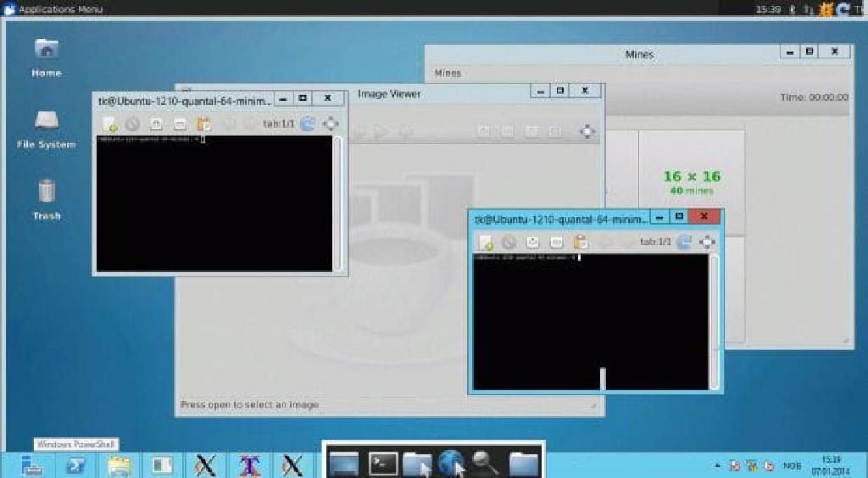
Task: Click Show Desktop icon in the Xfce dock
Action: [x=343, y=463]
